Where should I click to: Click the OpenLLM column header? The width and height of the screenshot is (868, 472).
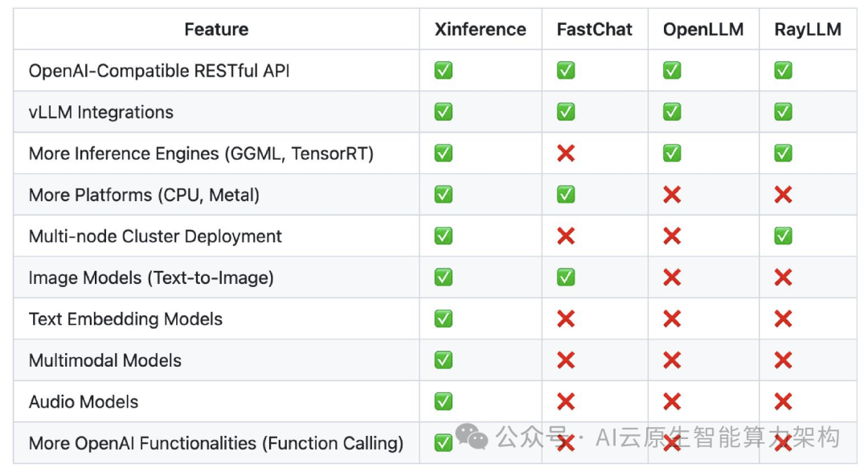(x=703, y=30)
